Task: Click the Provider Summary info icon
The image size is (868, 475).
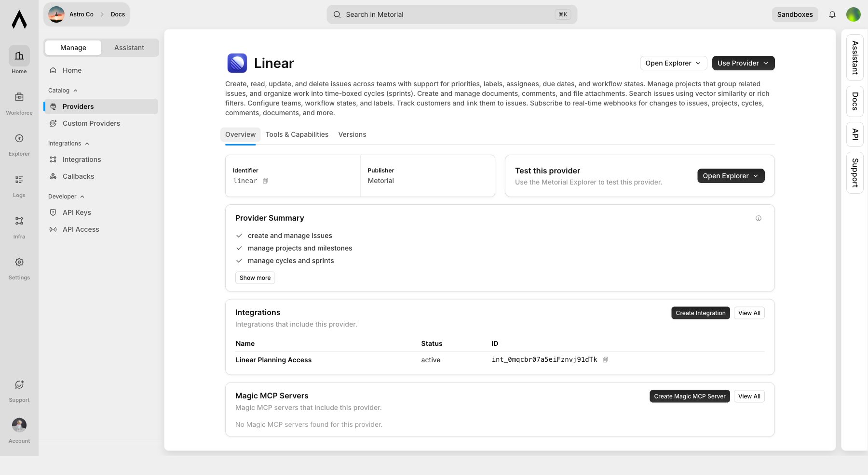Action: pos(759,218)
